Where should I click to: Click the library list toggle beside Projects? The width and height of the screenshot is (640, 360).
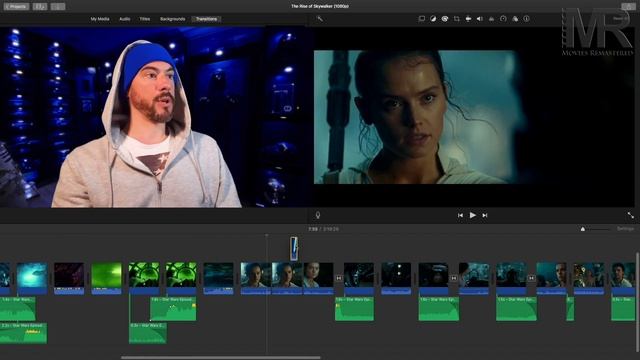point(40,7)
